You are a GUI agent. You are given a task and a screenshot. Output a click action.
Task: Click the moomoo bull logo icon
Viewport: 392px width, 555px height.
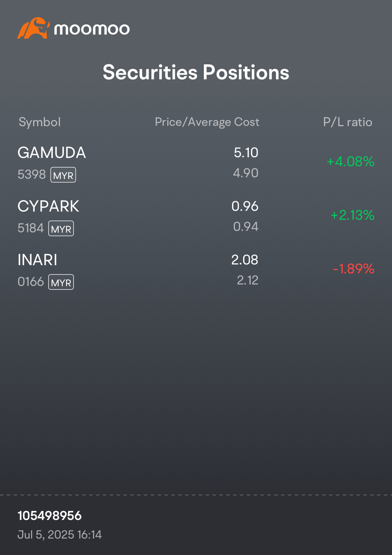(x=33, y=28)
